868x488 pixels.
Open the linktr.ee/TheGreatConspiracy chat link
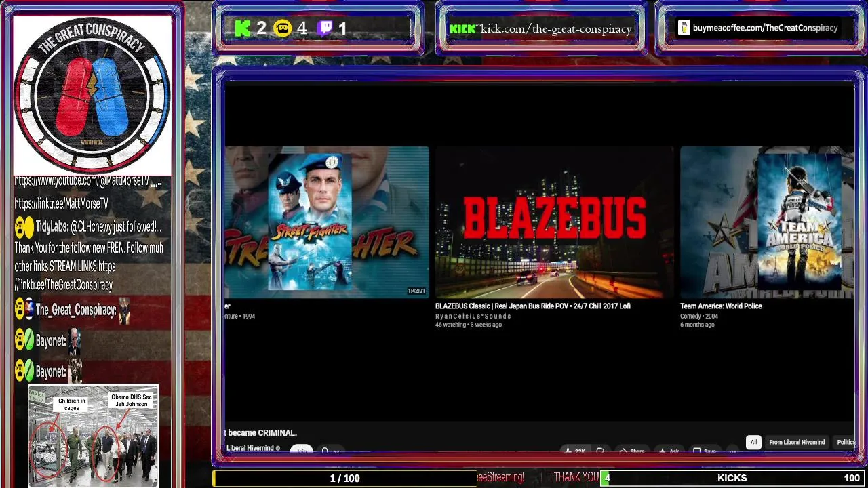tap(63, 285)
